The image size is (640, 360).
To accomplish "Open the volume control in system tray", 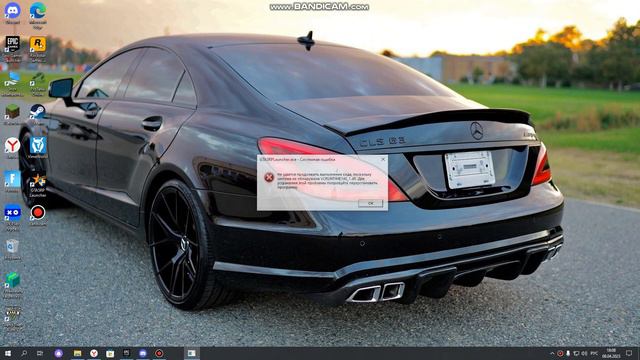I will (584, 353).
